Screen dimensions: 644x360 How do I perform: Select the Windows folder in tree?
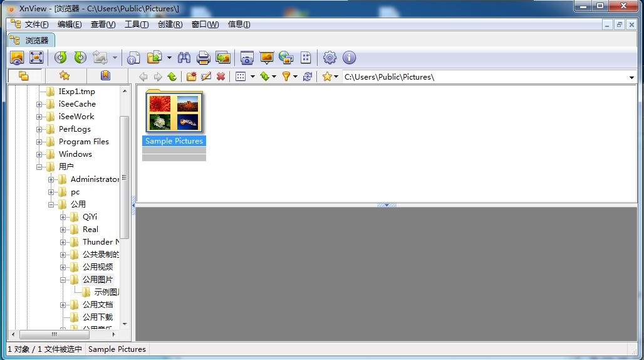coord(75,154)
